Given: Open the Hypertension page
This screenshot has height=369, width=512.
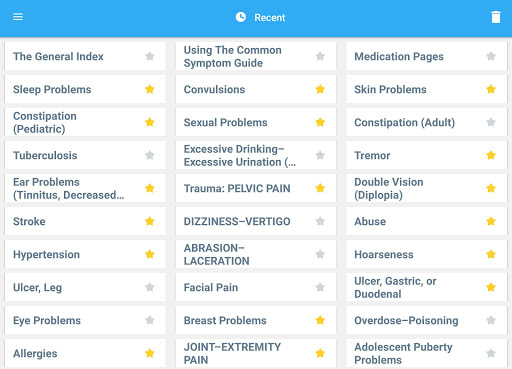Looking at the screenshot, I should [46, 254].
